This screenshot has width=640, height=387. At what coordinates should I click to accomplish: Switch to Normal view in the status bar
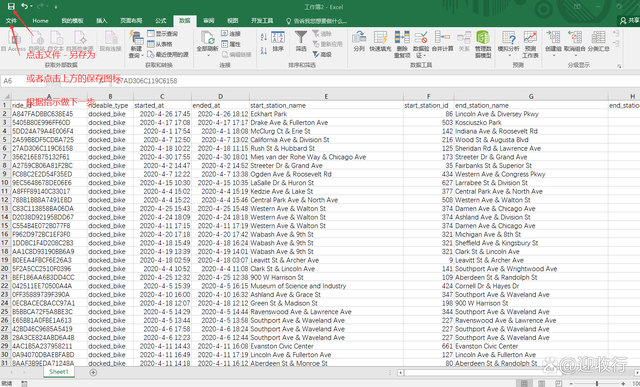coord(524,383)
